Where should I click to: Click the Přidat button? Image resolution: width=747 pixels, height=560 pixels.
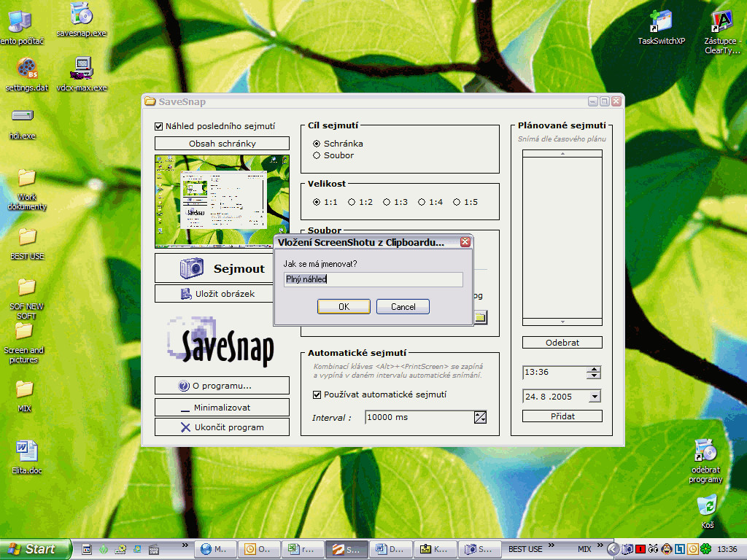click(562, 416)
